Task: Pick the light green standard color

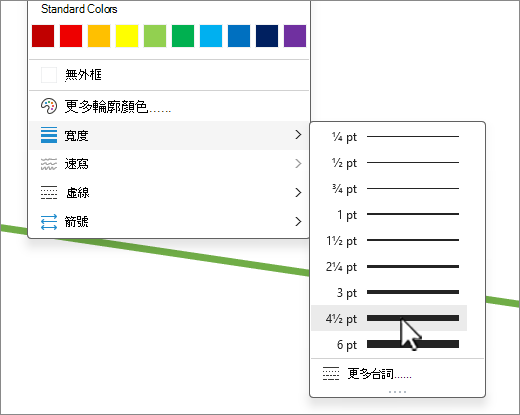Action: pyautogui.click(x=155, y=36)
